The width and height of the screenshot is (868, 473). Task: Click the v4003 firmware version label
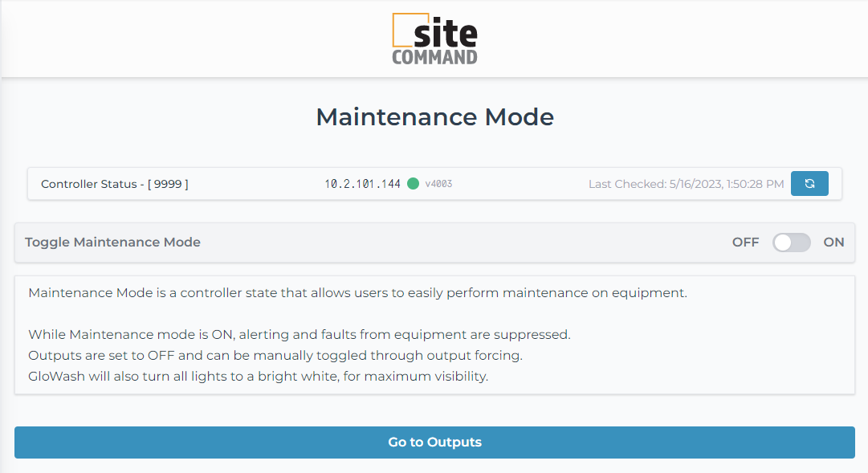pos(438,184)
